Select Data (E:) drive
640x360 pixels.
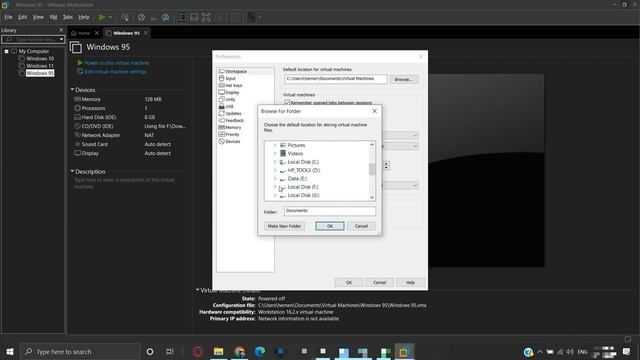(x=297, y=179)
